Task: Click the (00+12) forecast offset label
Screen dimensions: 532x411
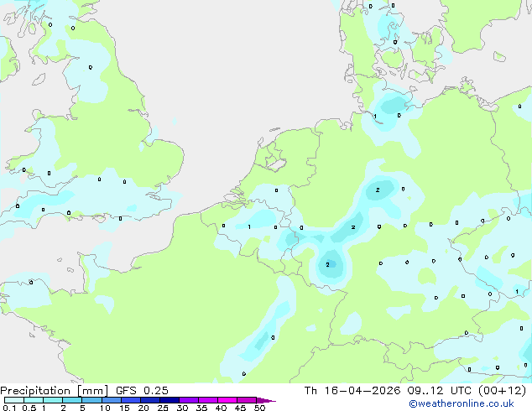Action: (x=502, y=391)
